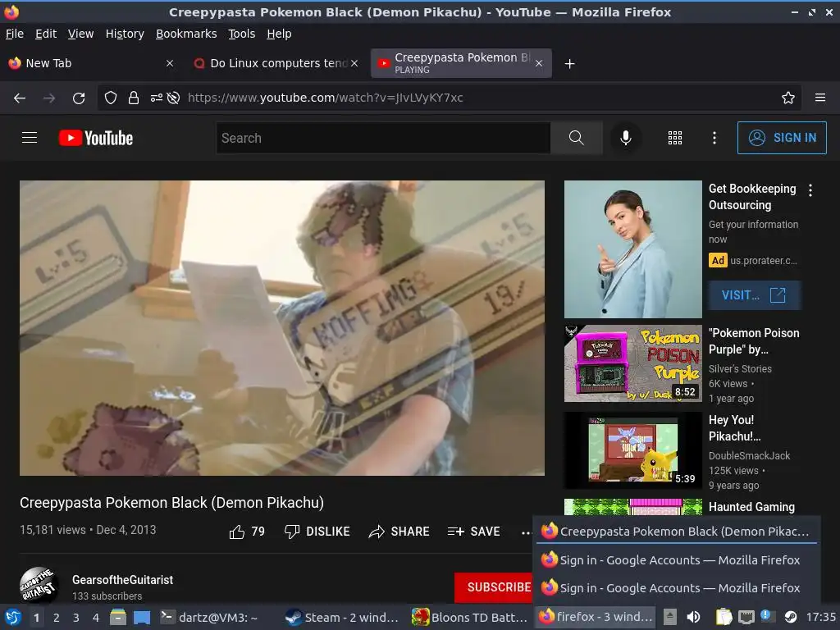Click the bookkeeping ad image
This screenshot has height=630, width=840.
click(x=632, y=249)
